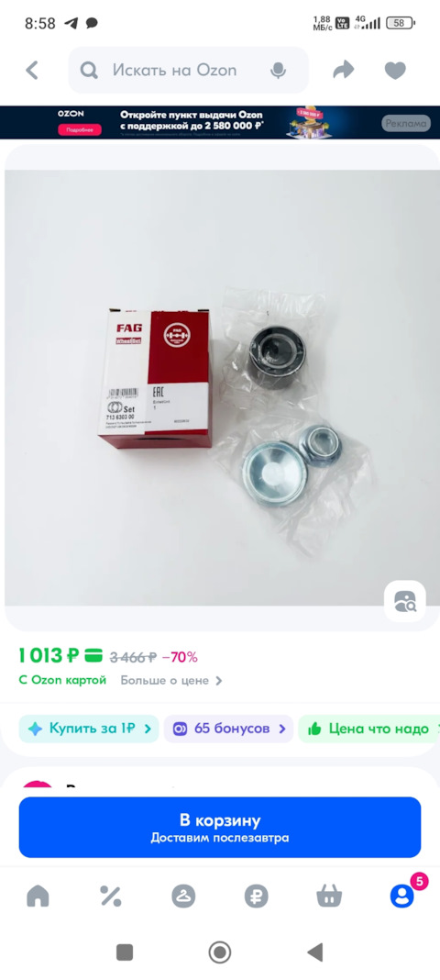Tap the microphone voice search icon
Image resolution: width=440 pixels, height=980 pixels.
pyautogui.click(x=278, y=71)
